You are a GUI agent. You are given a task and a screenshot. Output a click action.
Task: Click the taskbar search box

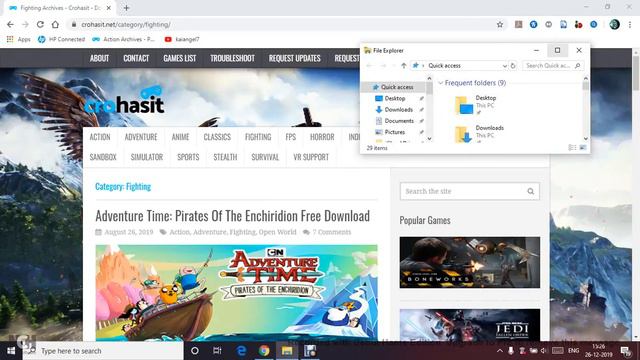pos(103,351)
